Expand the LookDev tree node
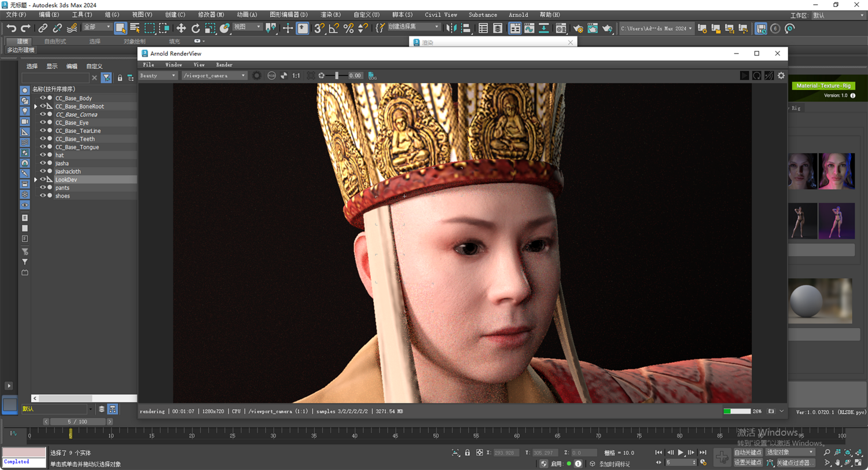The height and width of the screenshot is (470, 868). pyautogui.click(x=36, y=179)
